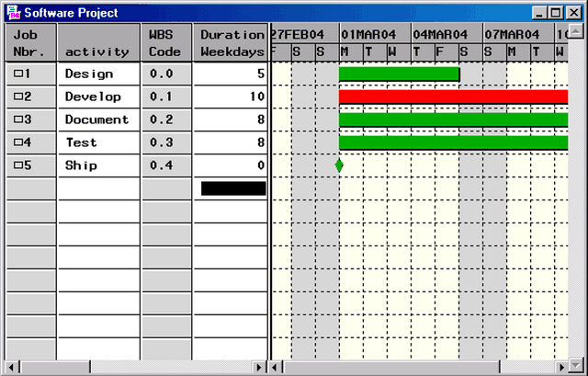Viewport: 588px width, 376px height.
Task: Click the vertical scrollbar up arrow
Action: [x=578, y=32]
